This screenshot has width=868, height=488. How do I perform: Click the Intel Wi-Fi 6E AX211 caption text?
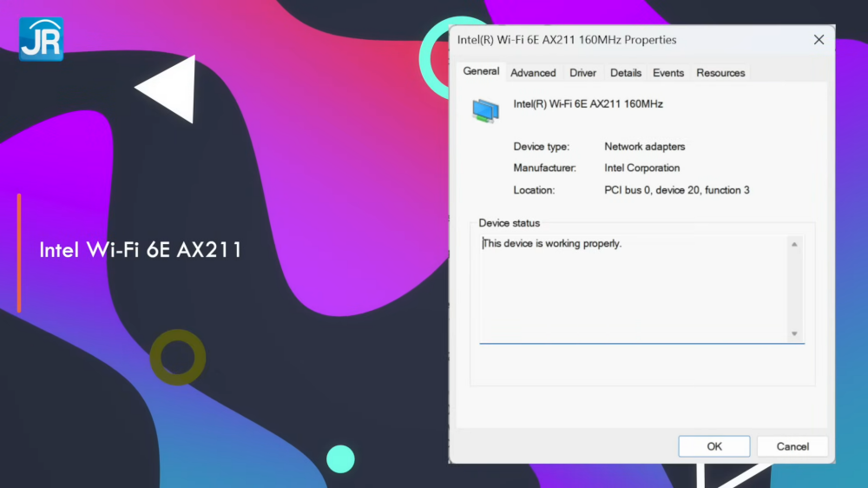point(141,251)
